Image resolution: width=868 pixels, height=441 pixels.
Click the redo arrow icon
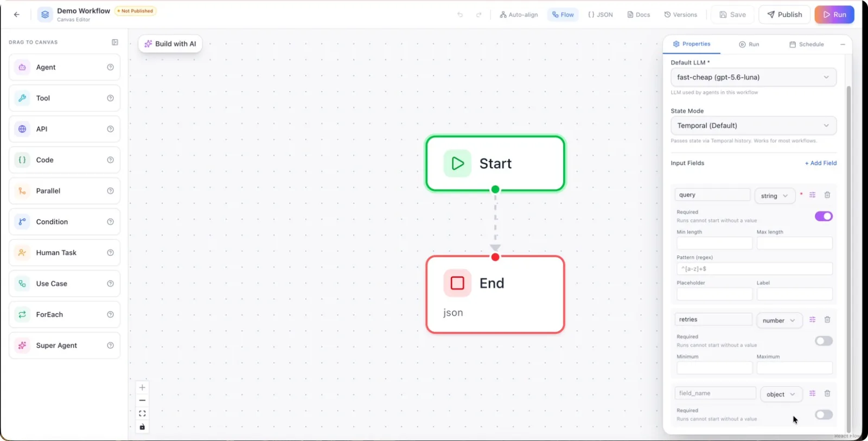478,15
